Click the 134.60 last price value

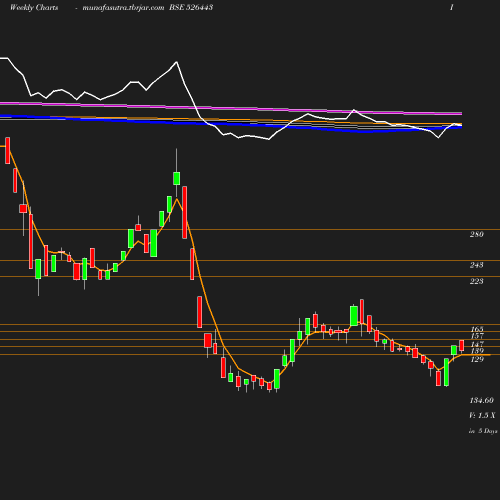tap(482, 400)
